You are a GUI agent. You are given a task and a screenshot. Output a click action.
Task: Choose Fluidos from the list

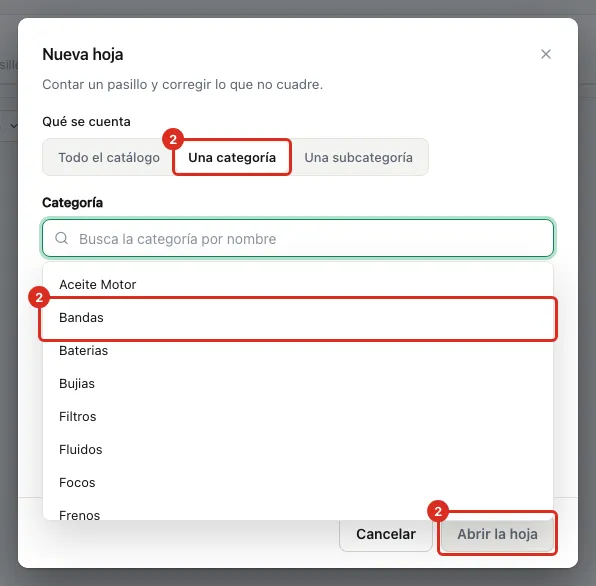298,450
